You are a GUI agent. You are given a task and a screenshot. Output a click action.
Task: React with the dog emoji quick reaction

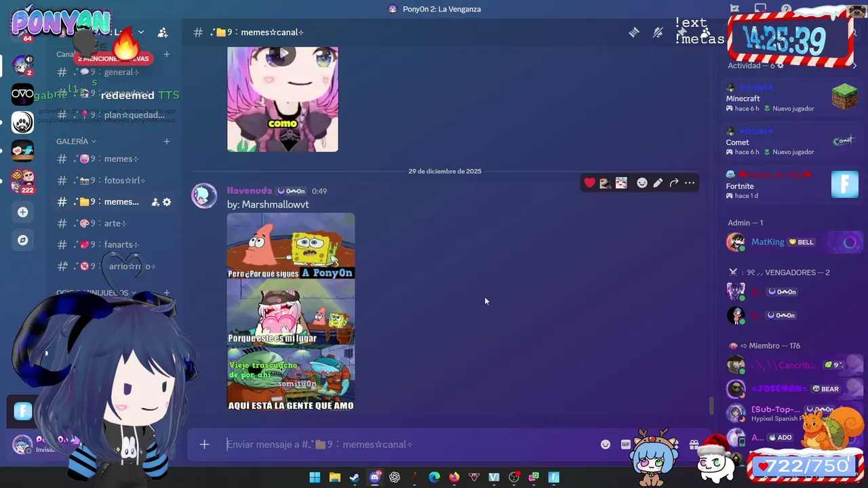pyautogui.click(x=605, y=183)
